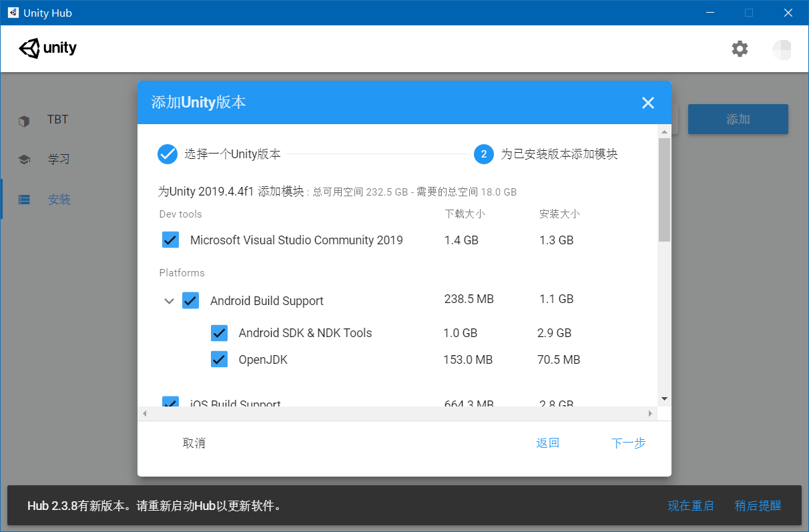
Task: Open the settings gear icon
Action: point(740,49)
